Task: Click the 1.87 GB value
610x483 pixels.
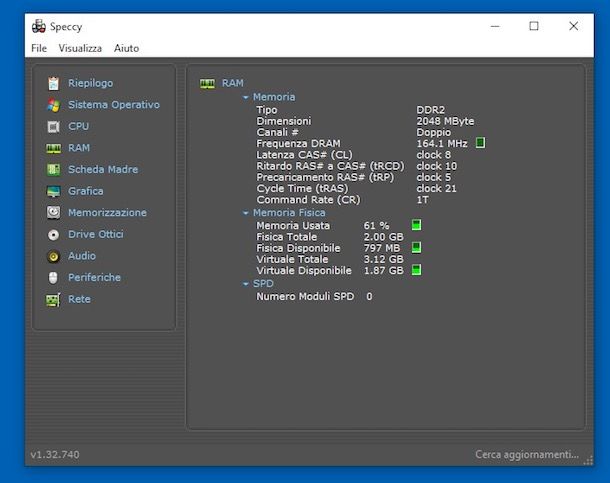Action: point(384,271)
